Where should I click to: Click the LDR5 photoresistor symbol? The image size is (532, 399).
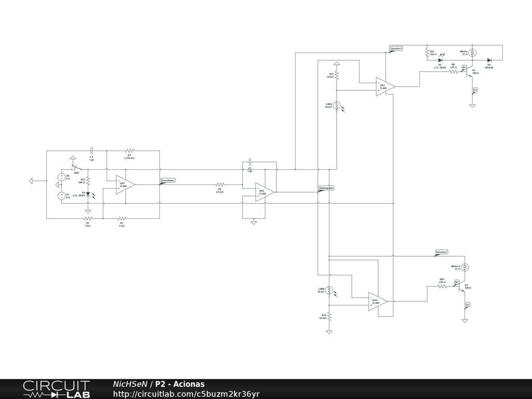click(x=337, y=106)
